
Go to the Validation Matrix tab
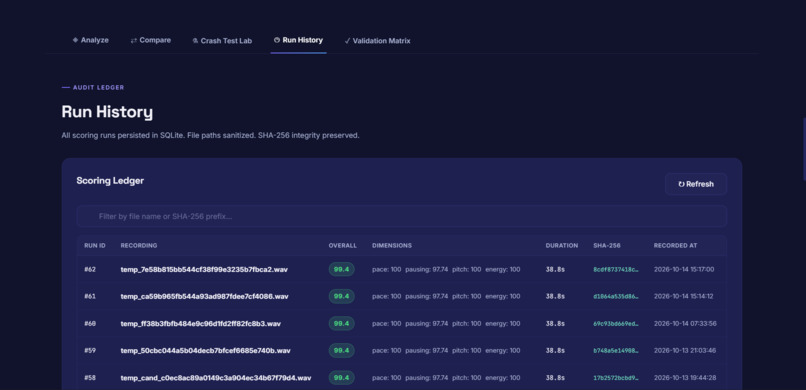click(x=377, y=41)
